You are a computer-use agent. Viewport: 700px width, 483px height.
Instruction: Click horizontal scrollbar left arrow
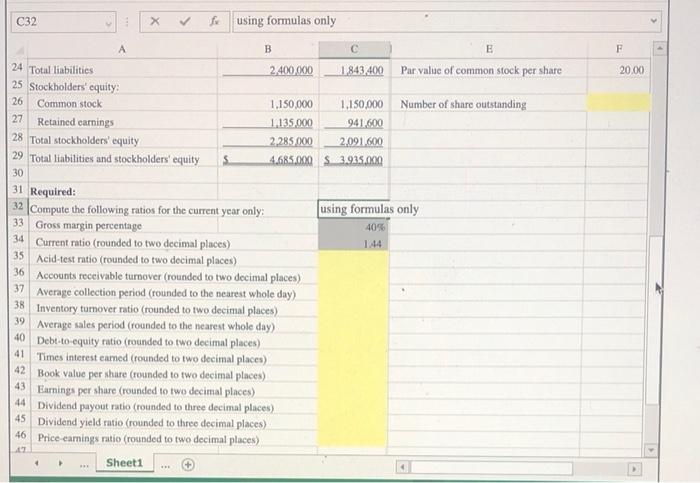[403, 467]
